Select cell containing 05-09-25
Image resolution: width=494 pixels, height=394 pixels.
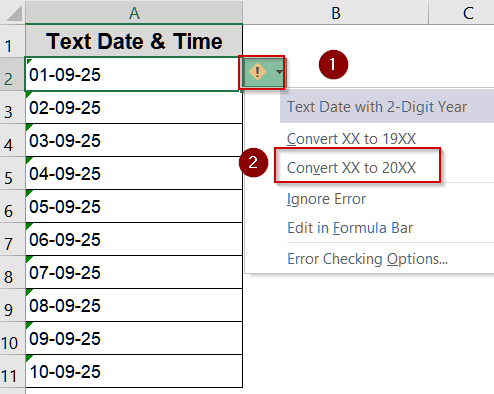coord(134,206)
